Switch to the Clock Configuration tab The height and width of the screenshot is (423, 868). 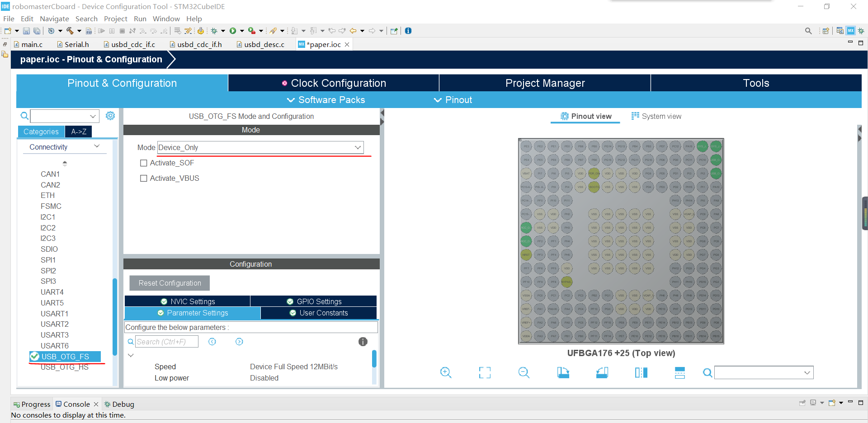(x=334, y=83)
